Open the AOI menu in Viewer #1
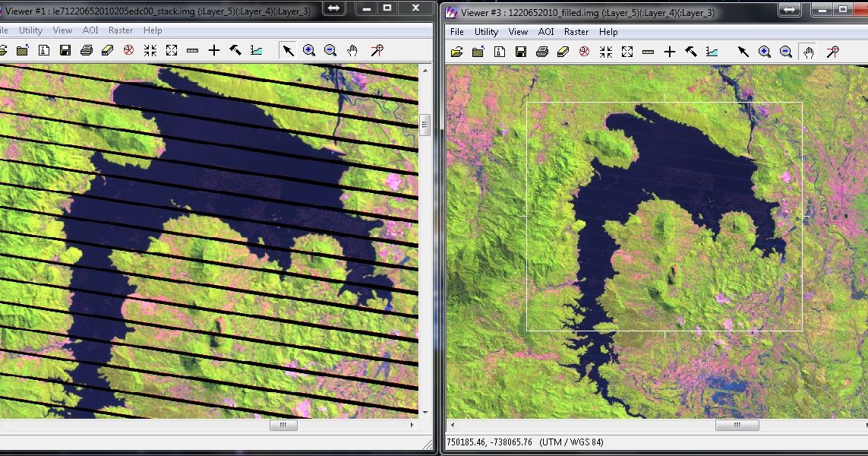 coord(90,30)
